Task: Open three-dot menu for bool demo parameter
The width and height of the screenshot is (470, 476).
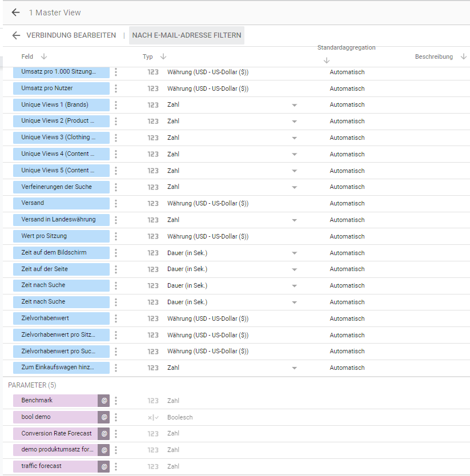Action: pyautogui.click(x=116, y=417)
